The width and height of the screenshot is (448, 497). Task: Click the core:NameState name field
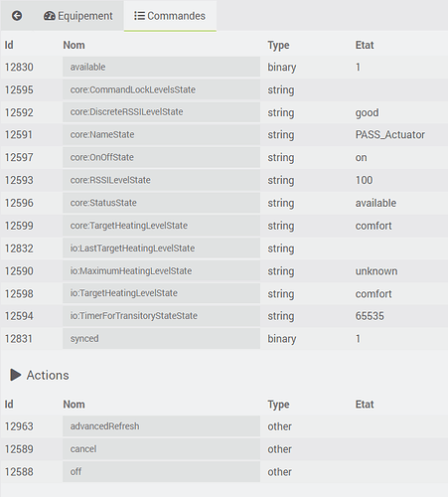point(161,134)
